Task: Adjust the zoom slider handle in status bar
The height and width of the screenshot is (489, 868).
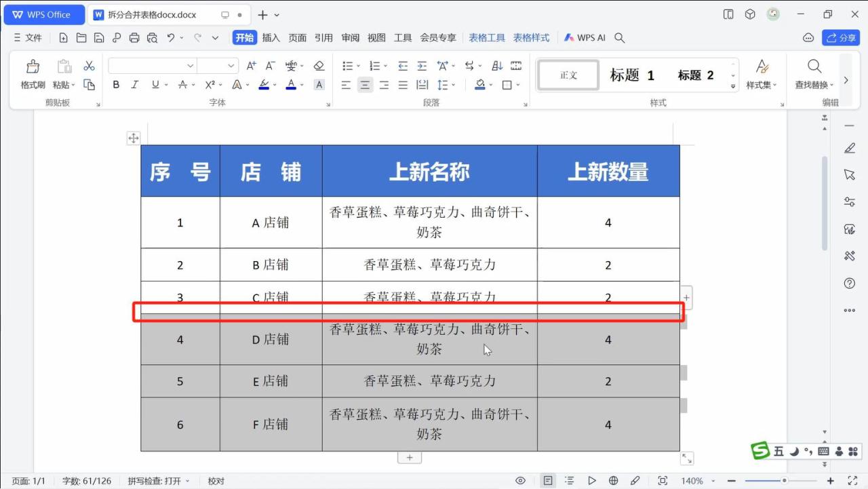Action: pyautogui.click(x=785, y=481)
